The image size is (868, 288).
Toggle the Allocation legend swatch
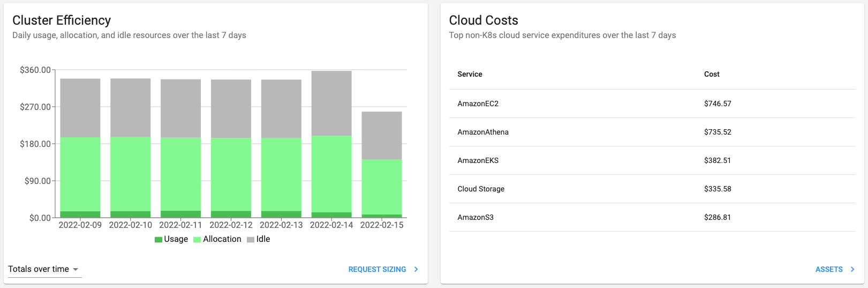(197, 240)
